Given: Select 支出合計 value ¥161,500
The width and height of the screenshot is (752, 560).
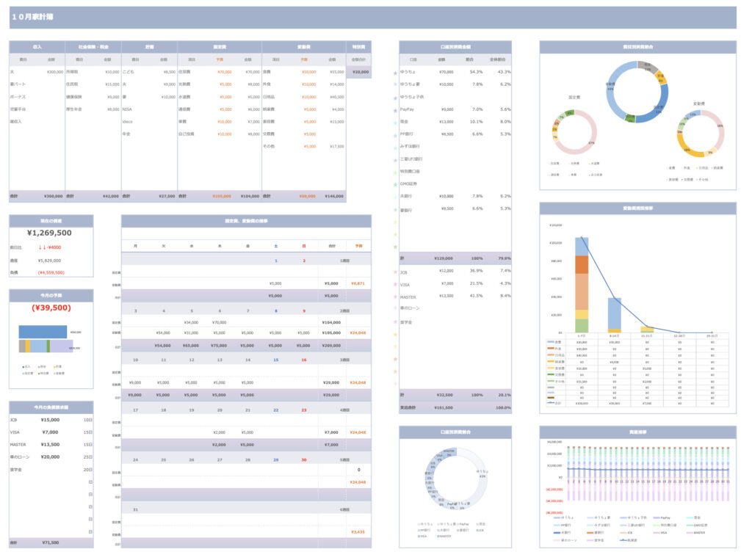Looking at the screenshot, I should 444,407.
